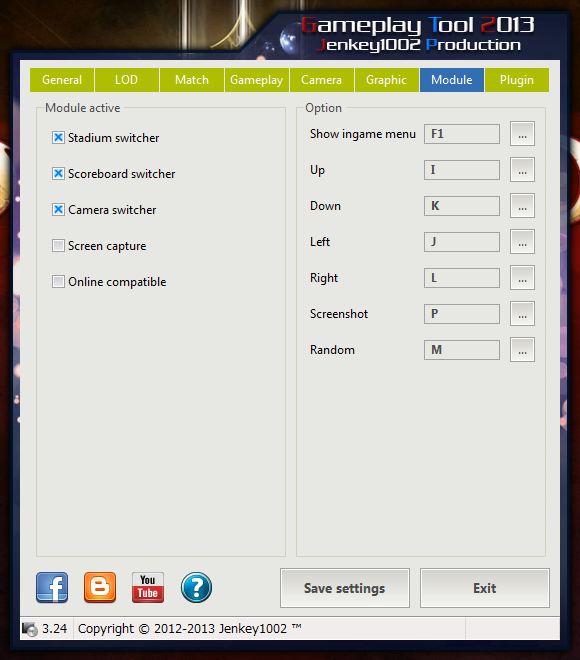
Task: Select the General tab
Action: click(x=62, y=80)
